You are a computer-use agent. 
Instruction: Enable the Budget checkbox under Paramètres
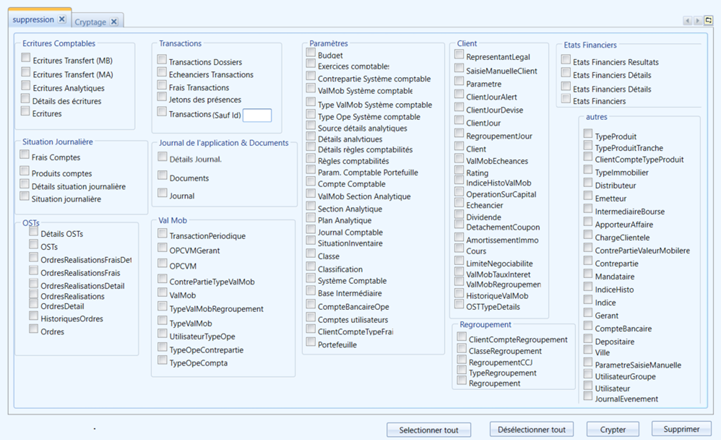pos(311,52)
